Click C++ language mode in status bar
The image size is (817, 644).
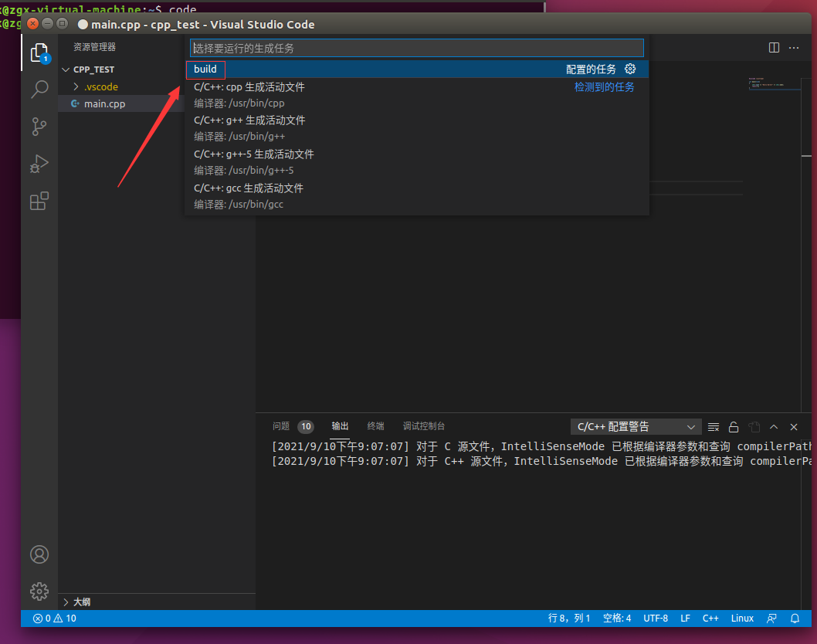[710, 618]
